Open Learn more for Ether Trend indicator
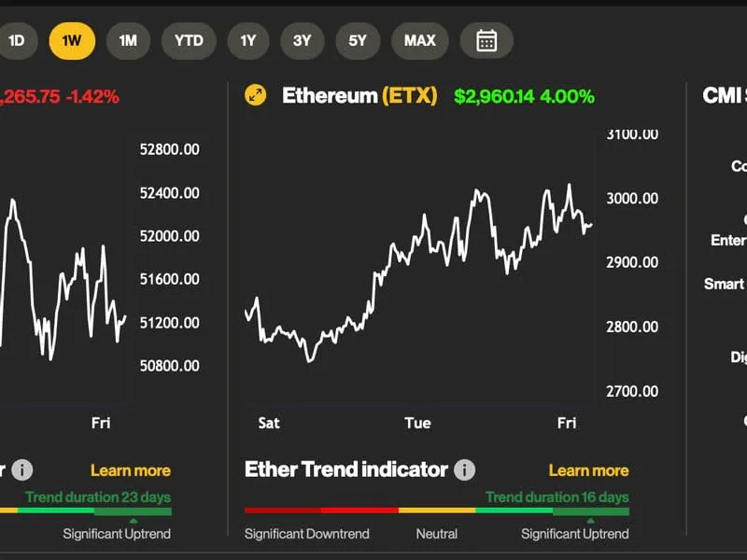This screenshot has width=747, height=560. pos(589,469)
